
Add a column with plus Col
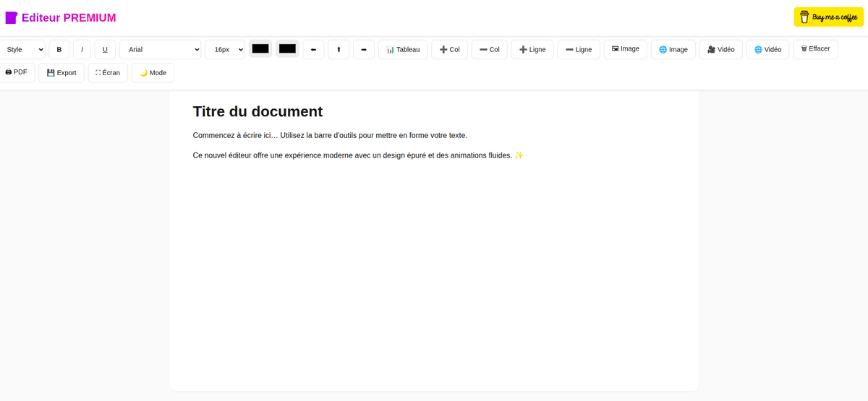pos(449,50)
